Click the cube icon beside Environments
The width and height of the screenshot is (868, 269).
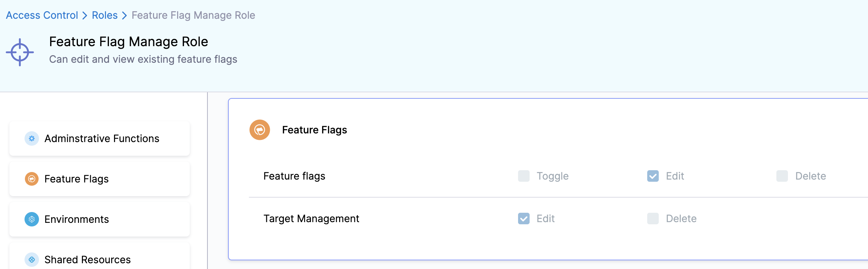point(31,219)
